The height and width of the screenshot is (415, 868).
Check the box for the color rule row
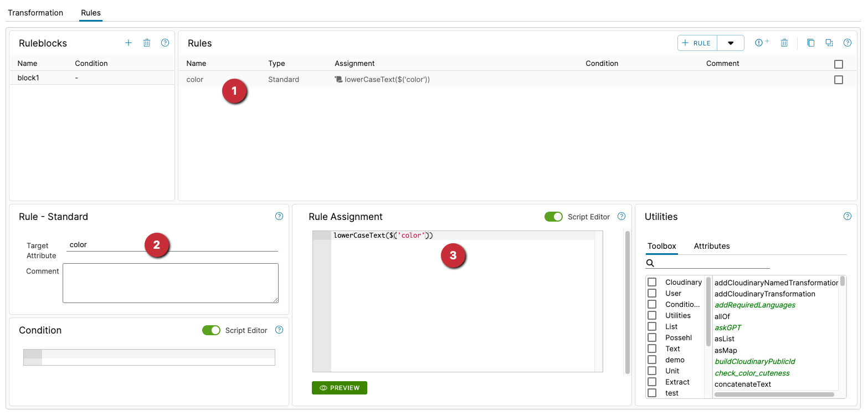pos(839,80)
